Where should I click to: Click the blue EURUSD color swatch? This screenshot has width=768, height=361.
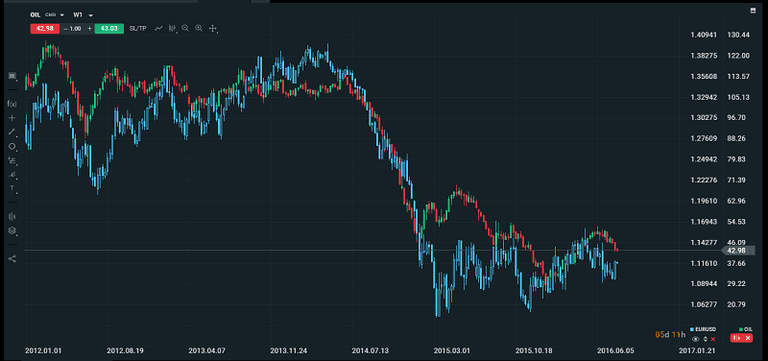pyautogui.click(x=692, y=329)
